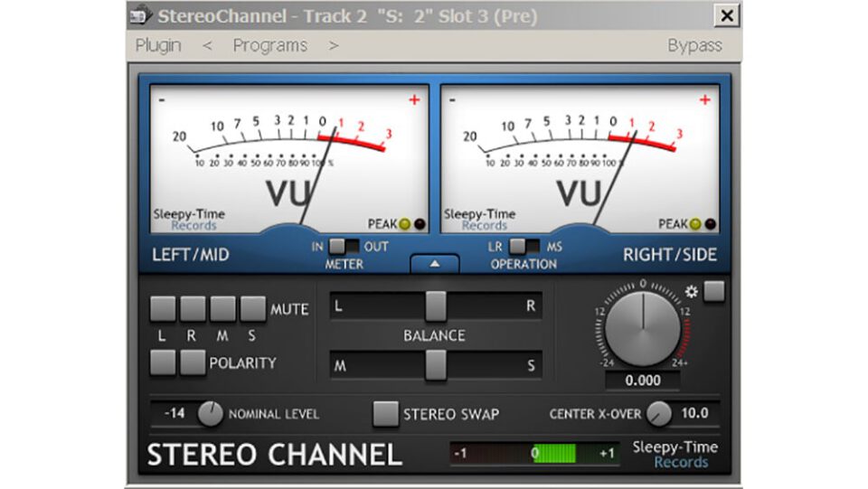Mute the L channel
Image resolution: width=868 pixels, height=489 pixels.
163,308
